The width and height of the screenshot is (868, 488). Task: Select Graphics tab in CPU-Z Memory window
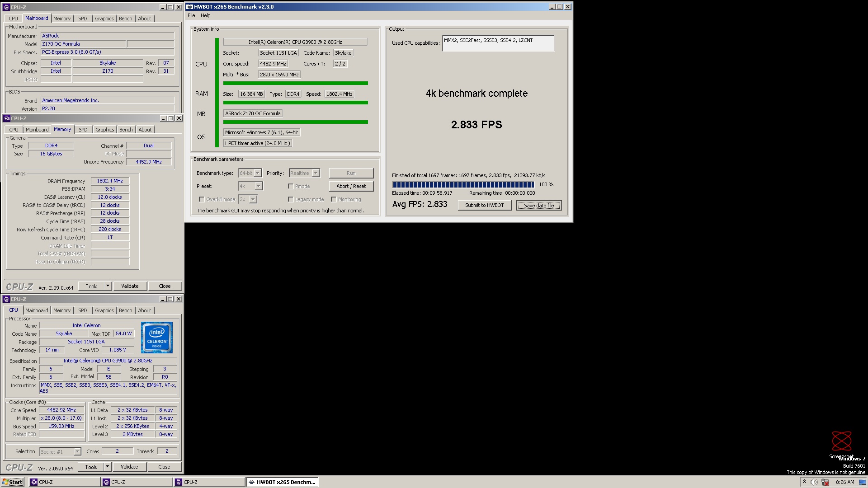104,130
